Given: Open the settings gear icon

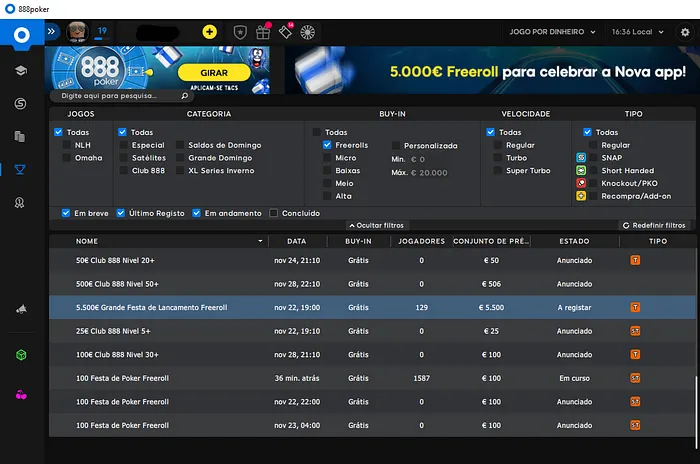Looking at the screenshot, I should [x=685, y=32].
